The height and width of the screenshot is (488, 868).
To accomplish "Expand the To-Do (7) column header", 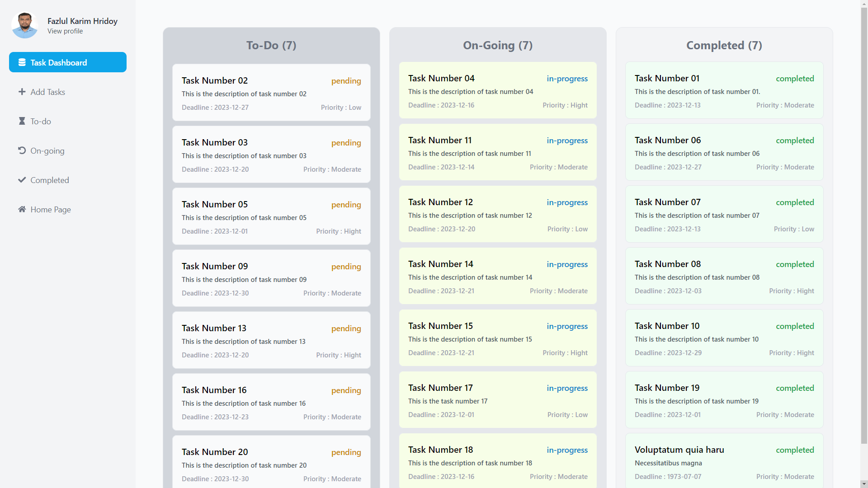I will [271, 45].
